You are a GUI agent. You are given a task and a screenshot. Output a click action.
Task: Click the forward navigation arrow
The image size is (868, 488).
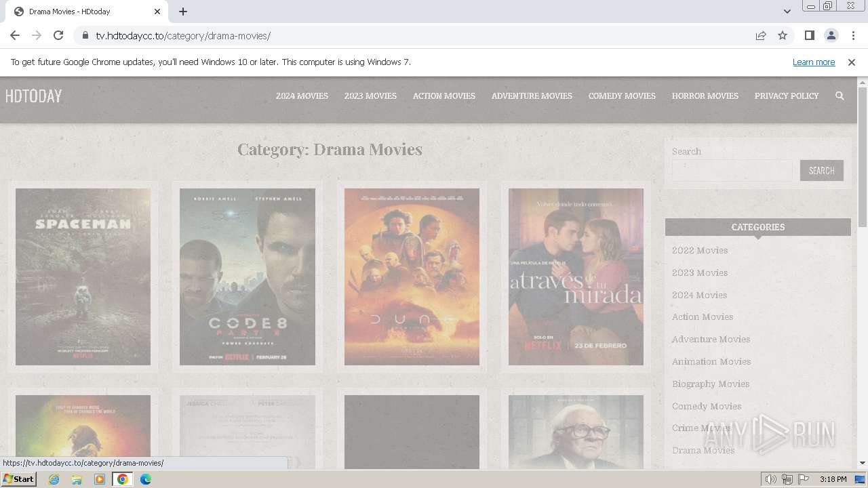(37, 35)
